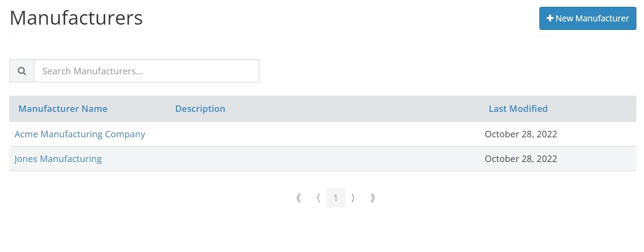Click the Jones row's October 28, 2022 date
This screenshot has width=644, height=252.
point(521,159)
